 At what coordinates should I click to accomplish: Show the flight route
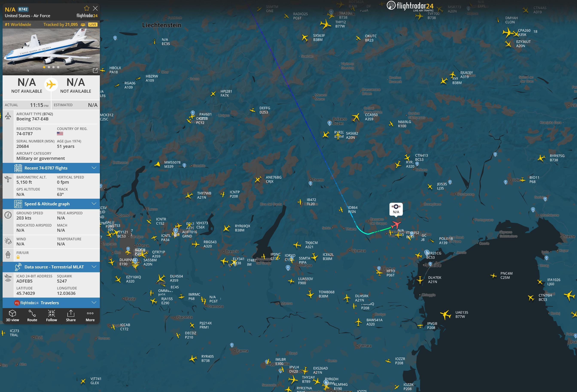pos(32,316)
